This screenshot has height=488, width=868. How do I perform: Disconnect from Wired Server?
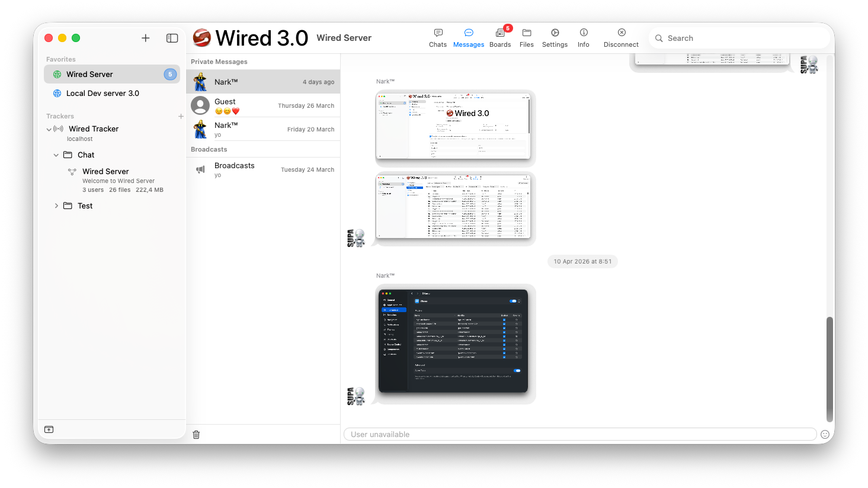coord(620,37)
